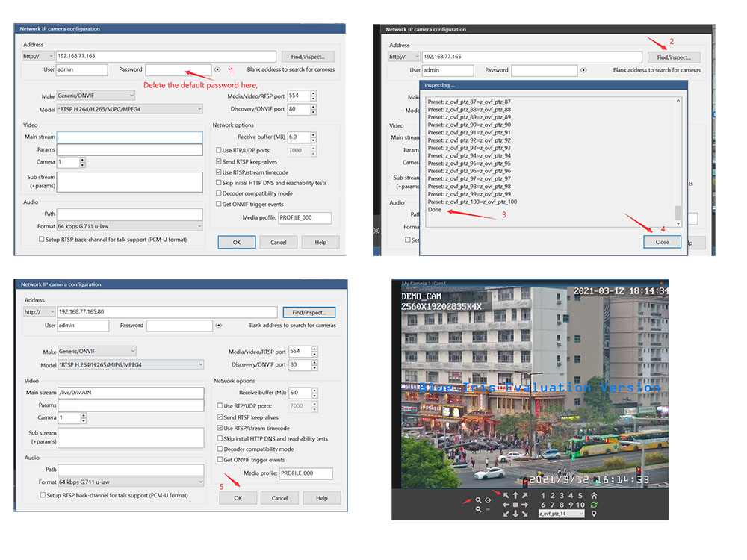Screen dimensions: 747x560
Task: Pan camera up with the up arrow
Action: pos(515,495)
